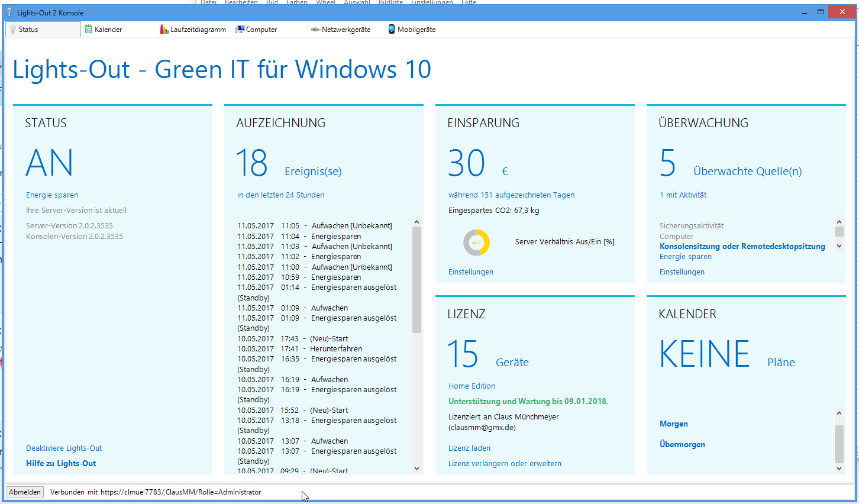Select the 11:02 Energiesparen log entry
This screenshot has width=859, height=504.
299,257
